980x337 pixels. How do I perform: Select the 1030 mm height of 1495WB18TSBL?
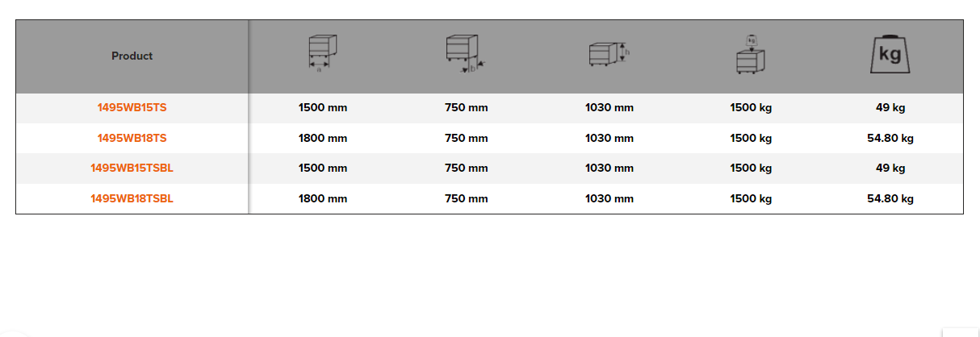(x=609, y=198)
